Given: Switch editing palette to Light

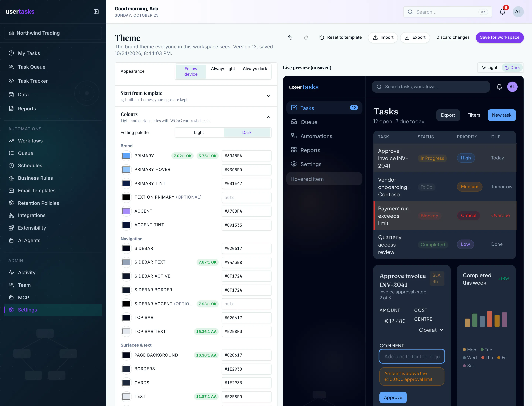Looking at the screenshot, I should coord(199,133).
